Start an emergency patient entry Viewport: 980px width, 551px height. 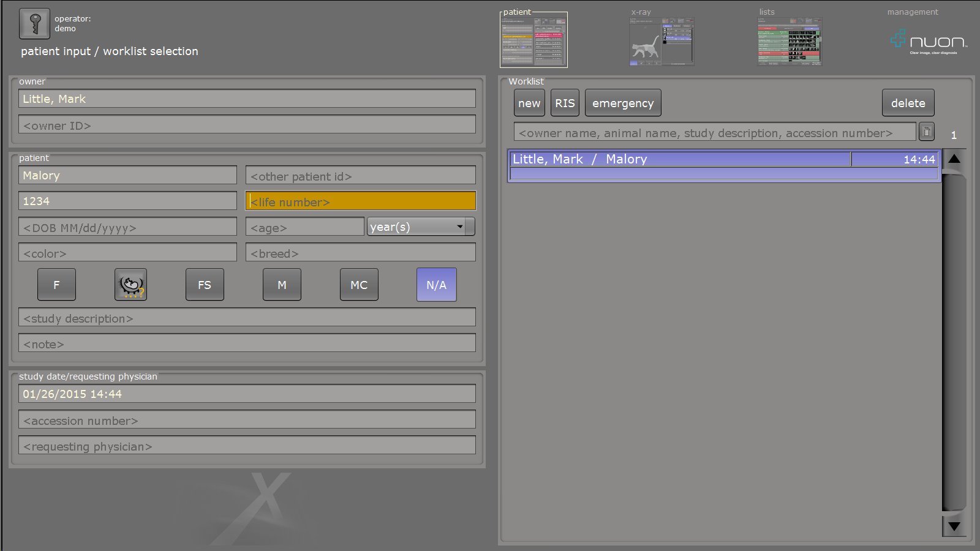[623, 103]
